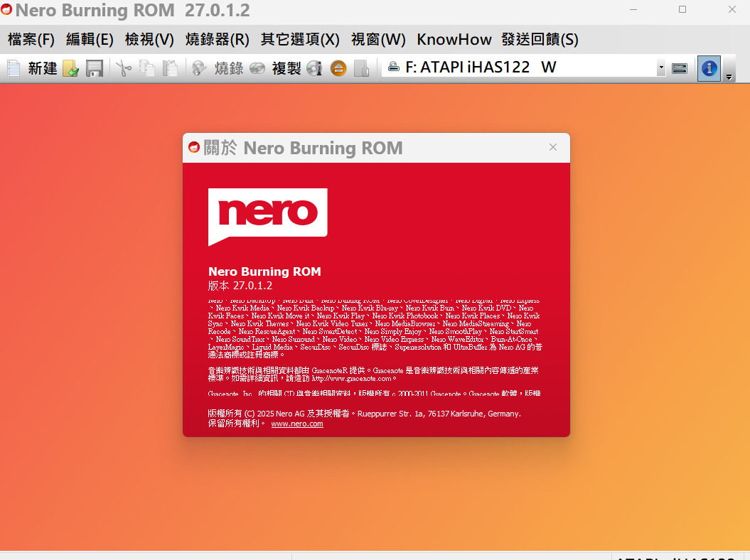Image resolution: width=750 pixels, height=560 pixels.
Task: Select the F: ATAPI iHAS122 drive field
Action: point(519,68)
